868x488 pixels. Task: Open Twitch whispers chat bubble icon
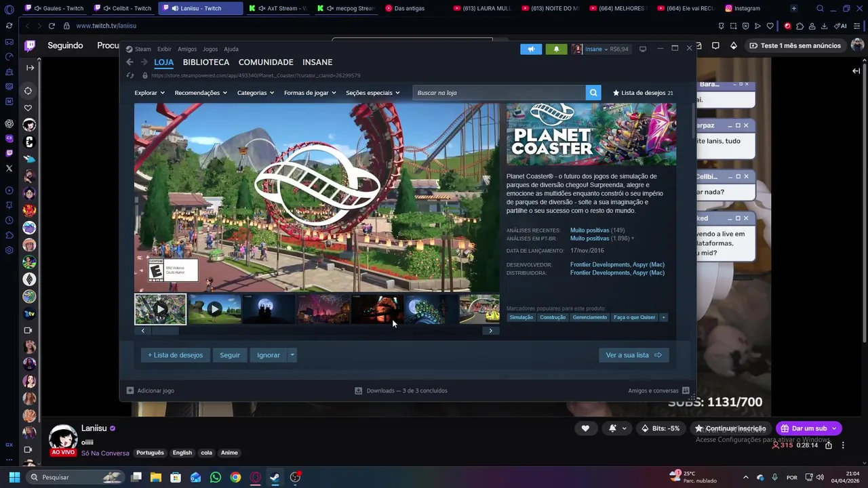715,45
